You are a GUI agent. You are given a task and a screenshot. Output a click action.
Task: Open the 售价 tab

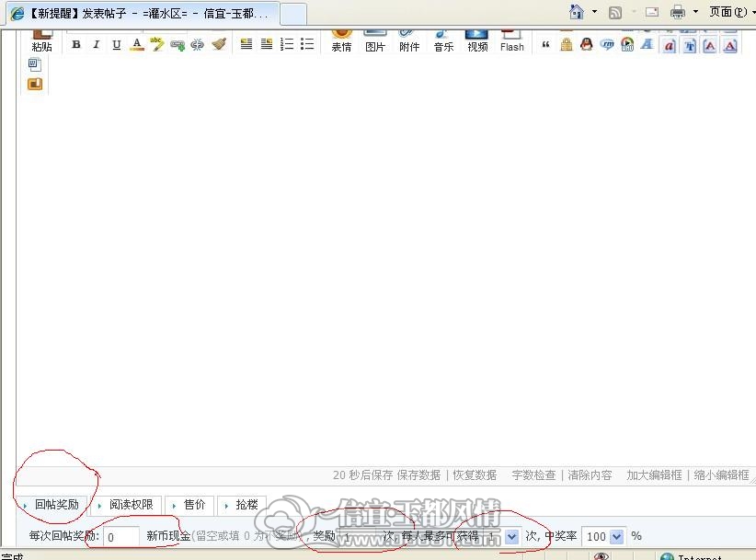pyautogui.click(x=189, y=505)
